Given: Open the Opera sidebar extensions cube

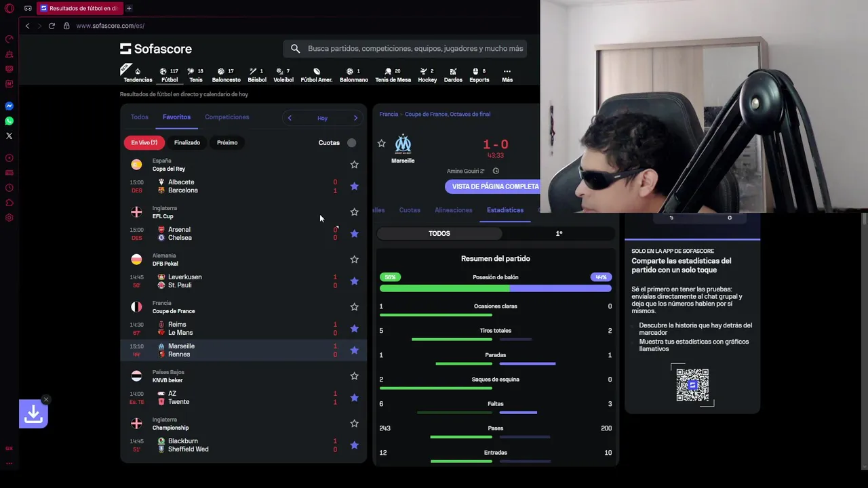Looking at the screenshot, I should [9, 203].
